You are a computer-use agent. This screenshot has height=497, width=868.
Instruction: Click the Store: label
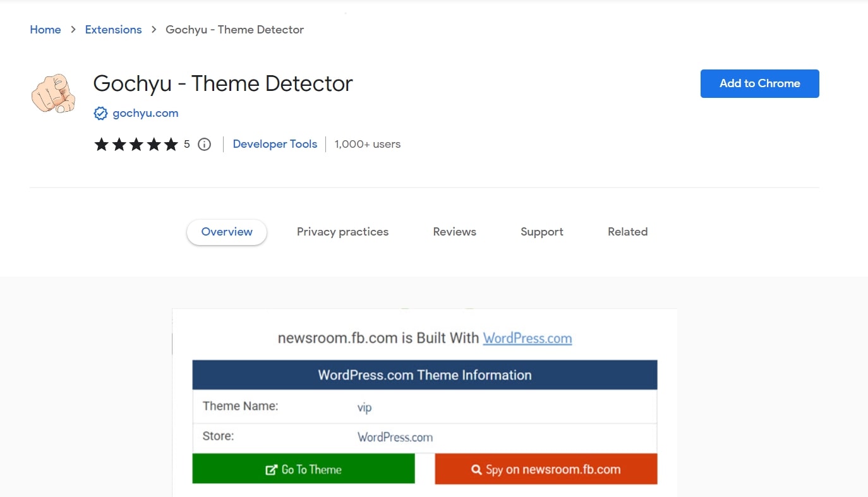(218, 436)
